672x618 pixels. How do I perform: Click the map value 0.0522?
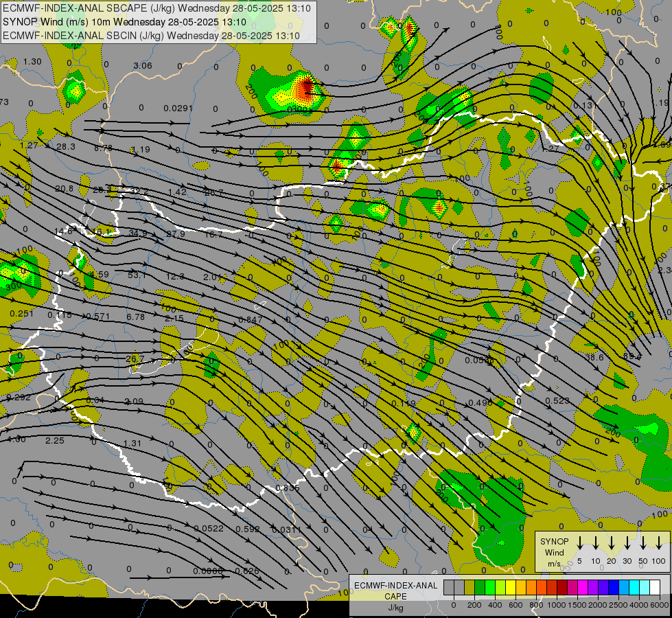209,528
